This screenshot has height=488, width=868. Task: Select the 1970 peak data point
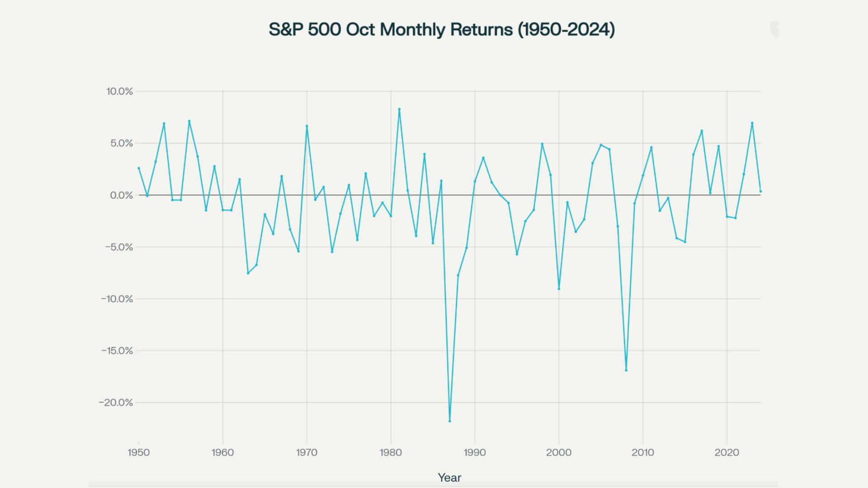coord(307,126)
